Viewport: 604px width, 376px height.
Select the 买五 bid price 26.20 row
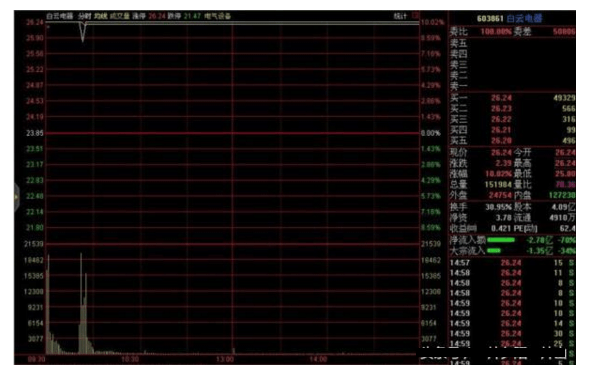pyautogui.click(x=512, y=141)
